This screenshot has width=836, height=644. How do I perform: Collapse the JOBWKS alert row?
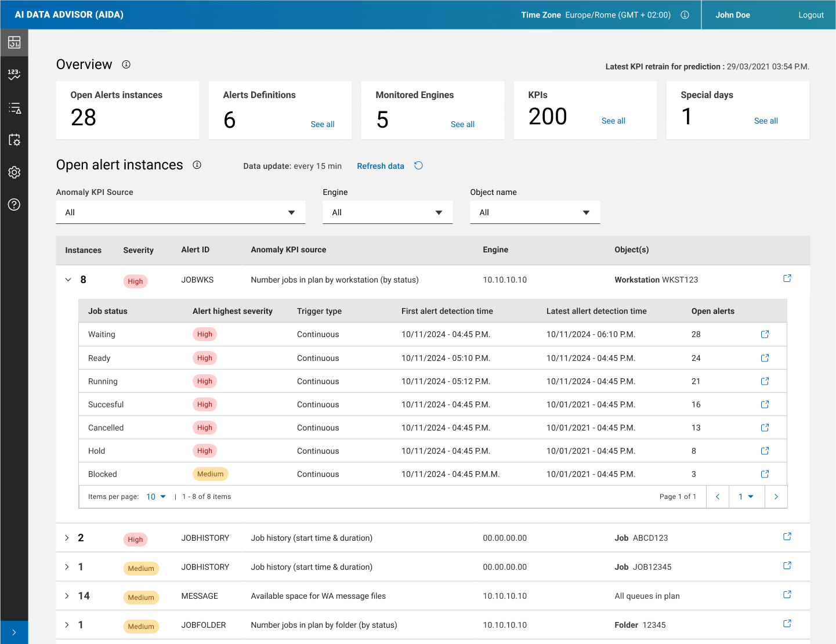(68, 280)
